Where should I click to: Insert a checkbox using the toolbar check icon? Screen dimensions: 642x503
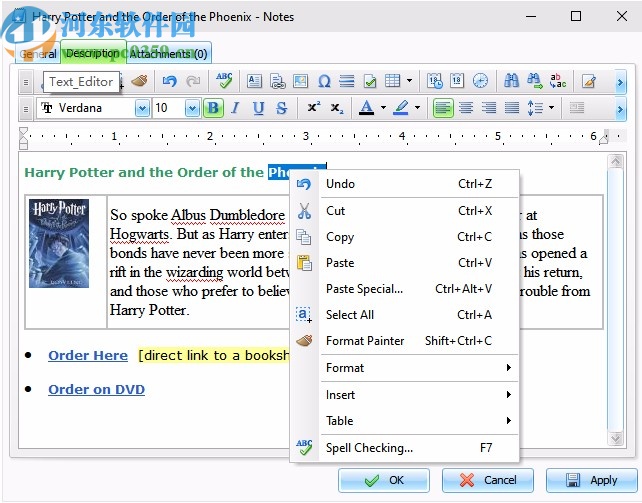tap(370, 81)
